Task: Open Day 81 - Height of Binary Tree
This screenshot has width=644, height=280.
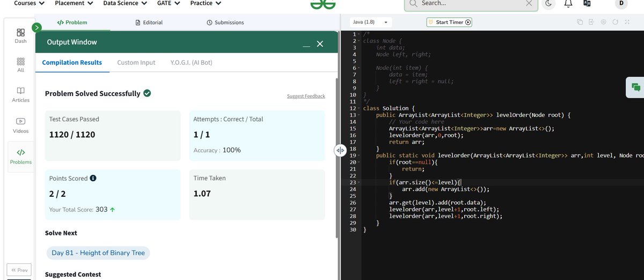Action: click(98, 253)
